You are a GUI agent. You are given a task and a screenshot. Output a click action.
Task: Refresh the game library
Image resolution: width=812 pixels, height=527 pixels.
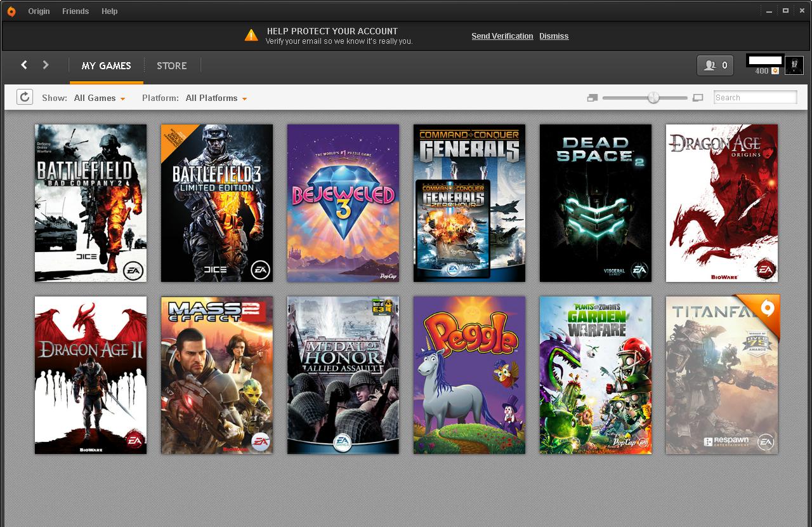(x=24, y=97)
